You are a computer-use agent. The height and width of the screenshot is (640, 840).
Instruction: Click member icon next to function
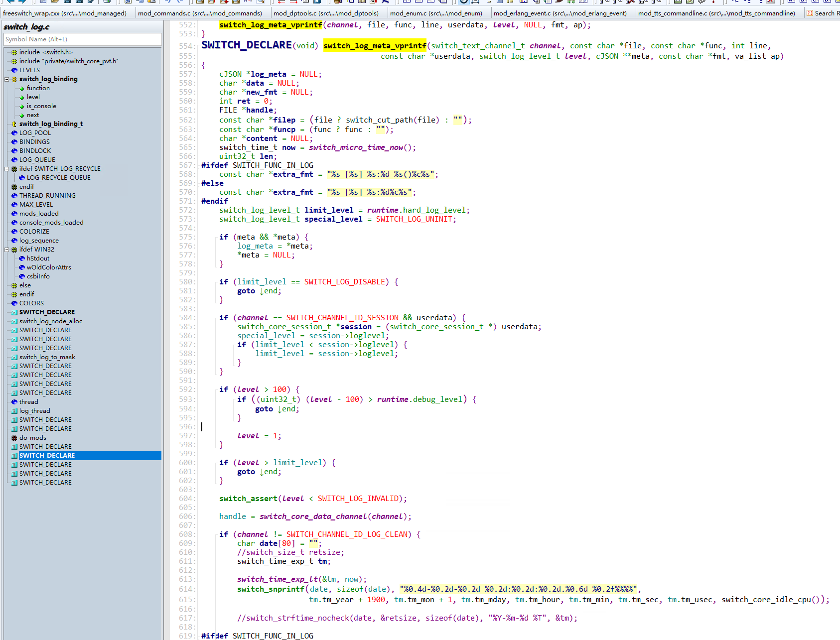click(x=22, y=88)
